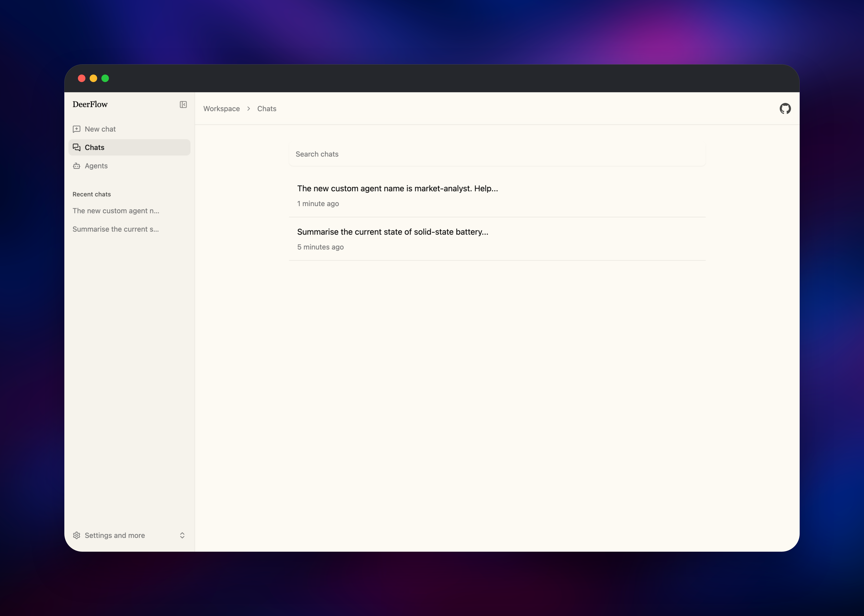Open the market-analyst custom agent chat
The image size is (864, 616).
click(x=497, y=196)
